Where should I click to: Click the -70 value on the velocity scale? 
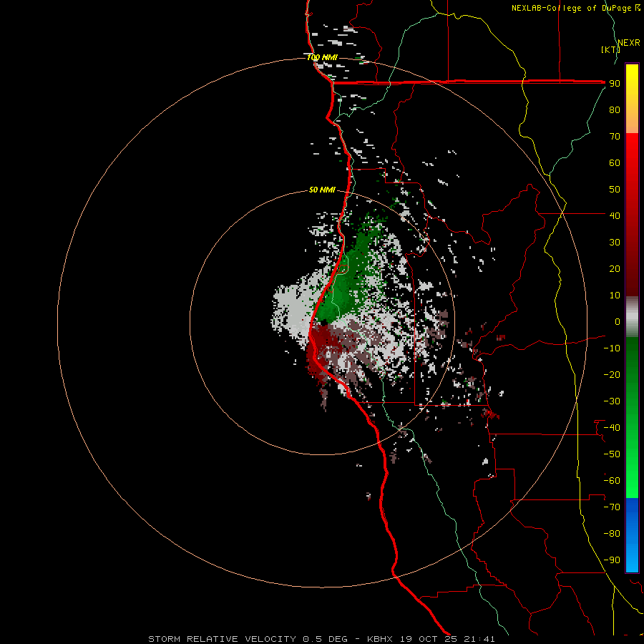click(612, 507)
